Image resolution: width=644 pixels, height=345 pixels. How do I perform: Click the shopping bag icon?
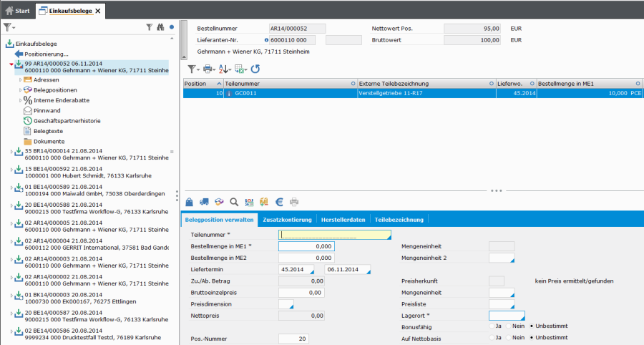click(190, 202)
